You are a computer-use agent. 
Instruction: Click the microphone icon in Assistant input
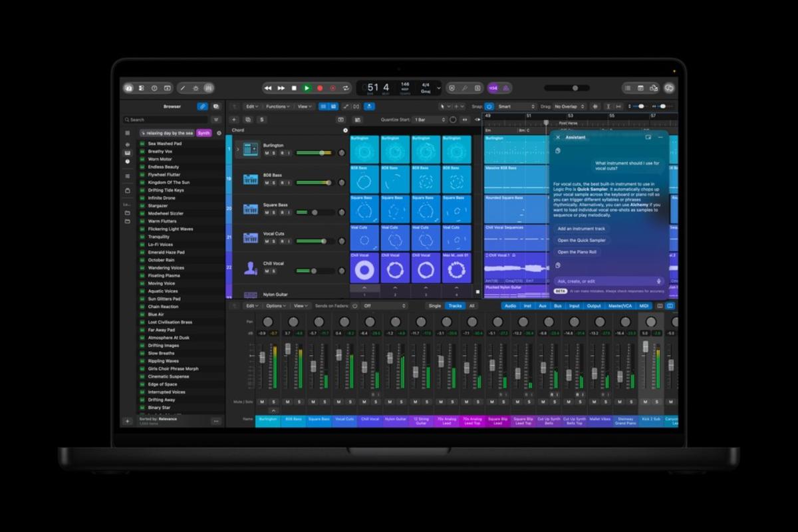658,281
